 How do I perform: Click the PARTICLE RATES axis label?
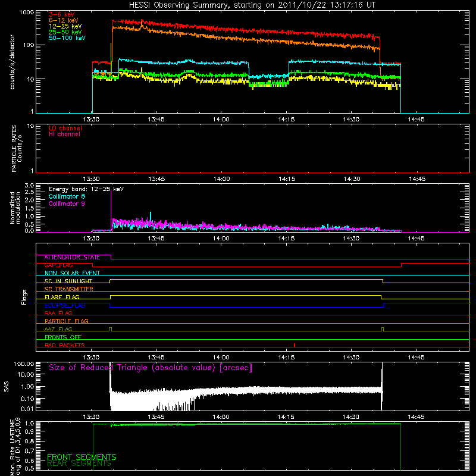point(17,149)
